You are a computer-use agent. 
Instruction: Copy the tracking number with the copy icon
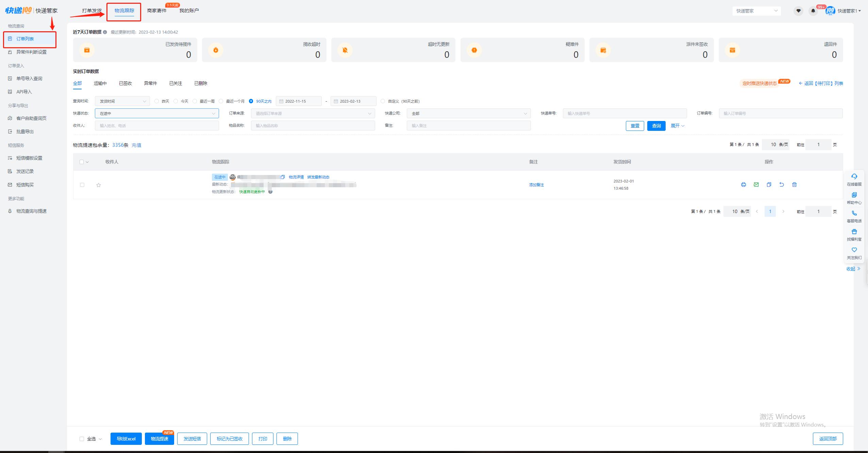click(x=283, y=177)
